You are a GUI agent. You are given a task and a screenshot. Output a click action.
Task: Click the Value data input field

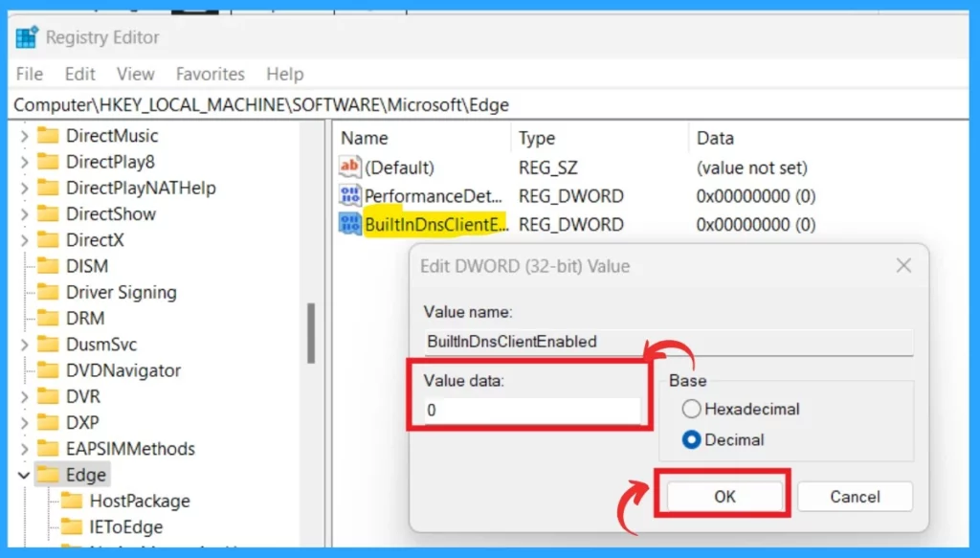point(532,410)
